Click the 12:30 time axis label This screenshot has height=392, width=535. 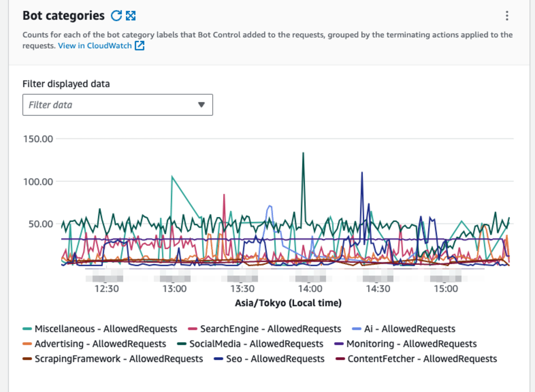coord(107,289)
